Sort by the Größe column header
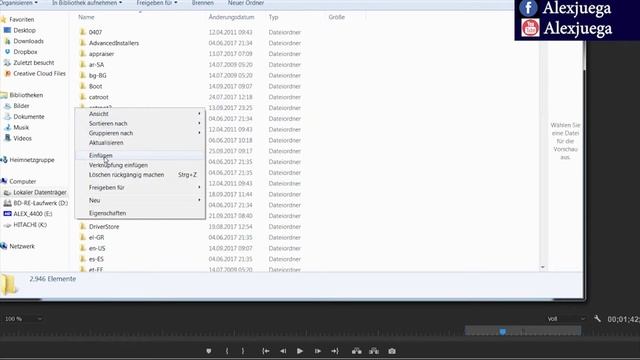 pyautogui.click(x=337, y=17)
